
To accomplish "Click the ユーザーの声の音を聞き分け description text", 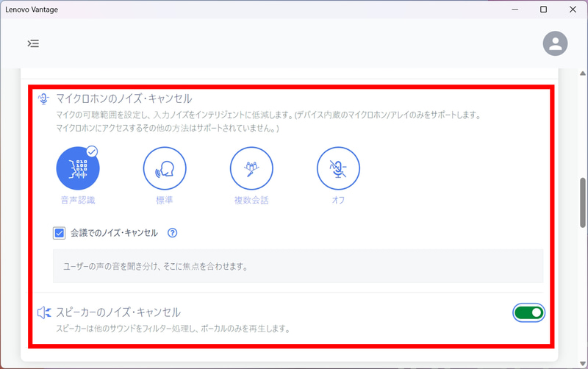I will (155, 267).
